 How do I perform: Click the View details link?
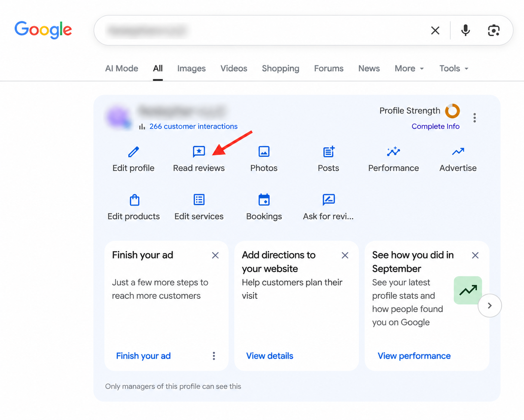click(x=270, y=356)
